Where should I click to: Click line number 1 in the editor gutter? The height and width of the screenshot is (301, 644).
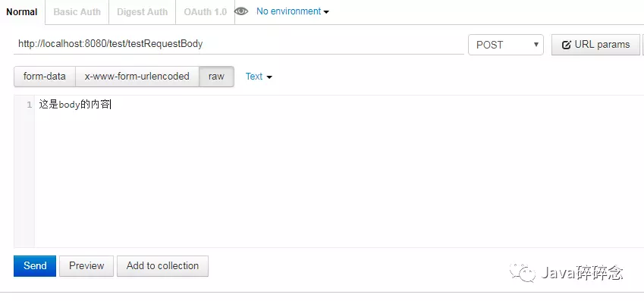pyautogui.click(x=29, y=105)
